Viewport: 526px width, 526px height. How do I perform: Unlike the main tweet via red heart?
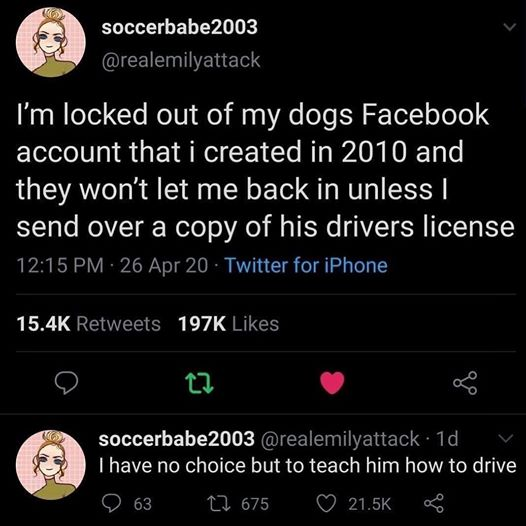[x=332, y=382]
